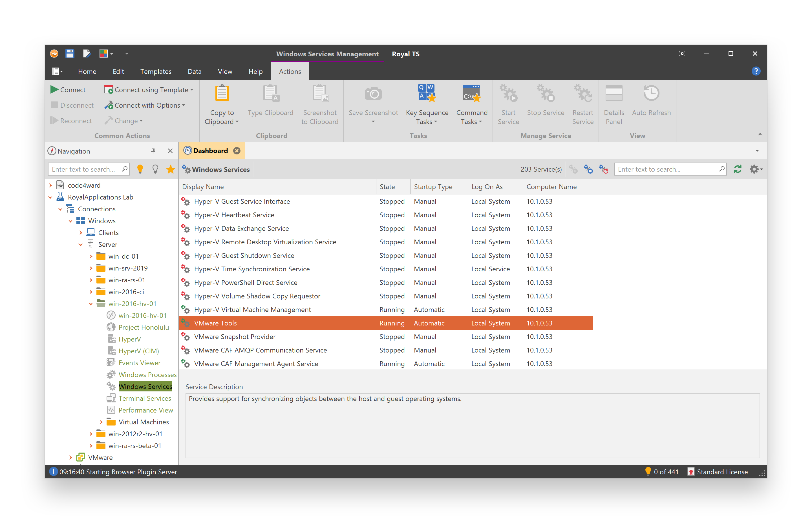The image size is (812, 523).
Task: Open the Edit ribbon tab
Action: click(118, 71)
